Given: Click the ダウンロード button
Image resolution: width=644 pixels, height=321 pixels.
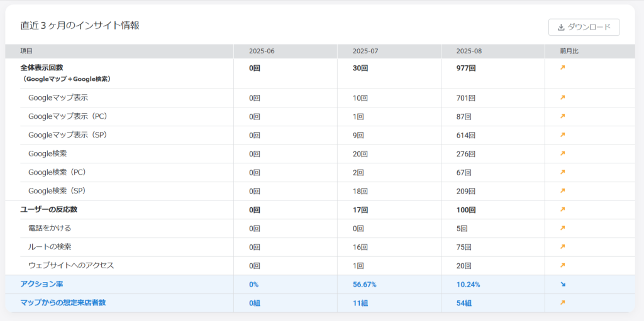Looking at the screenshot, I should (x=584, y=27).
